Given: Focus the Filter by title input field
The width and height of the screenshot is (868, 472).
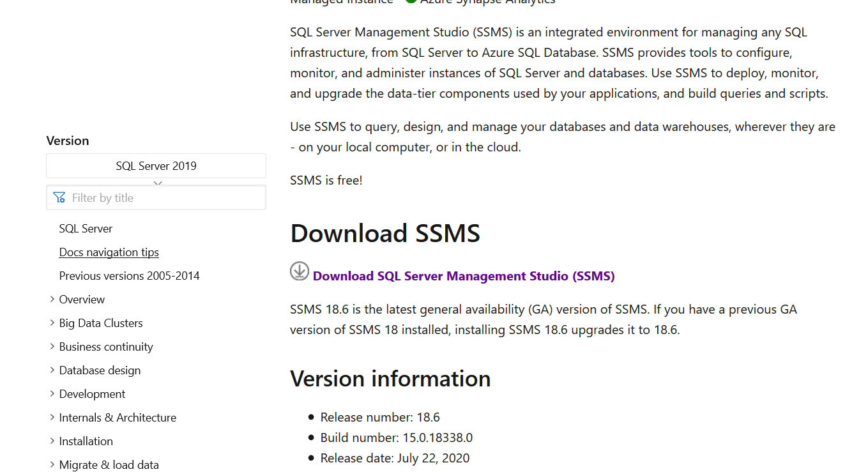Looking at the screenshot, I should click(x=156, y=197).
